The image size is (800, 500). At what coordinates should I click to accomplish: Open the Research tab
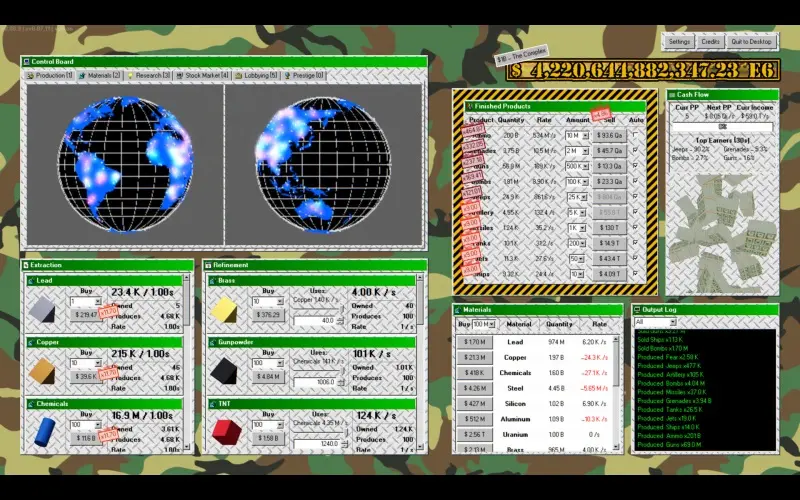151,75
